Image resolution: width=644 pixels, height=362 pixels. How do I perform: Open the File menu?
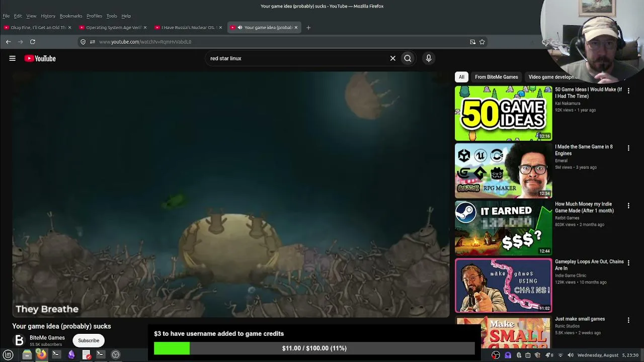pos(6,16)
